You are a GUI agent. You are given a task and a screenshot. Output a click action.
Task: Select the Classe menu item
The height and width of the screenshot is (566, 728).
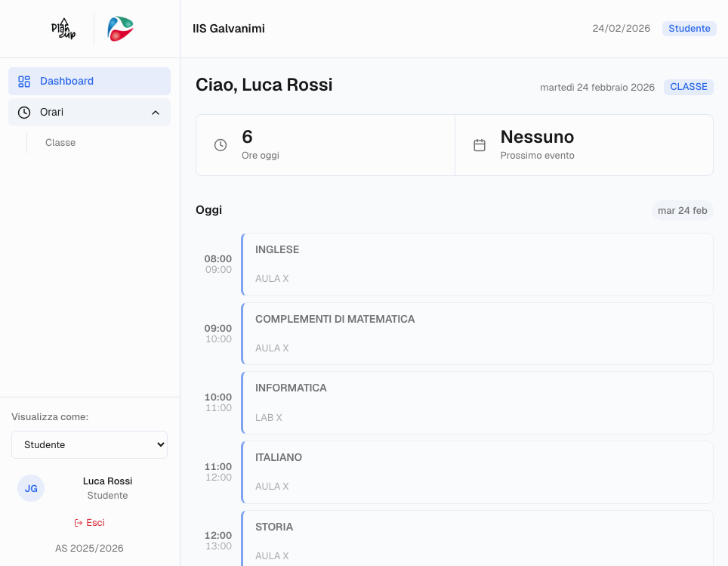click(x=60, y=142)
